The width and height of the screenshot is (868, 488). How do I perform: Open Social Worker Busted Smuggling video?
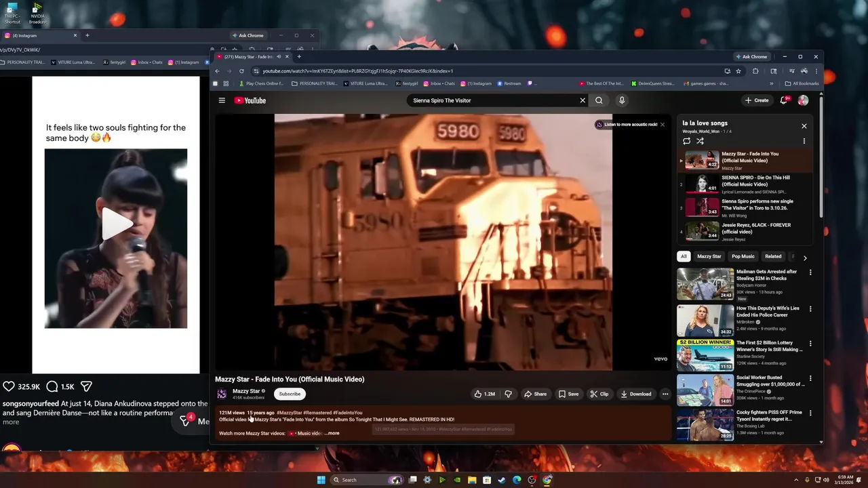705,390
